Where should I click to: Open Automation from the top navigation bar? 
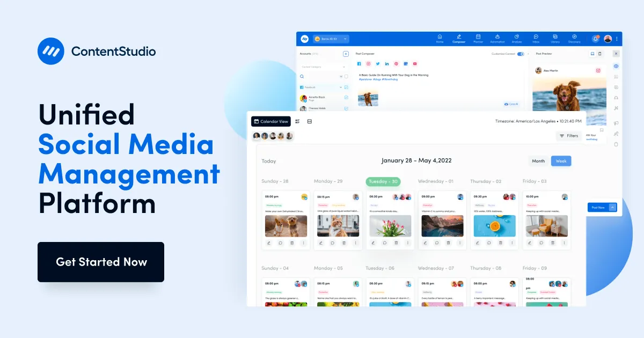click(497, 39)
